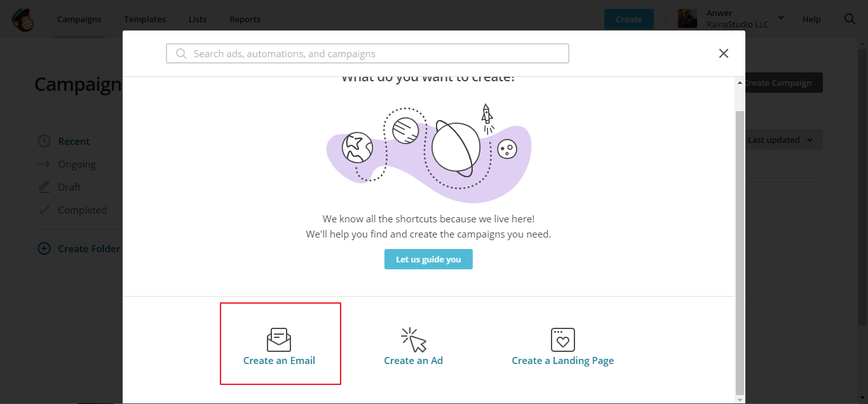The height and width of the screenshot is (404, 868).
Task: Click the Create an Ad cursor icon
Action: click(413, 340)
